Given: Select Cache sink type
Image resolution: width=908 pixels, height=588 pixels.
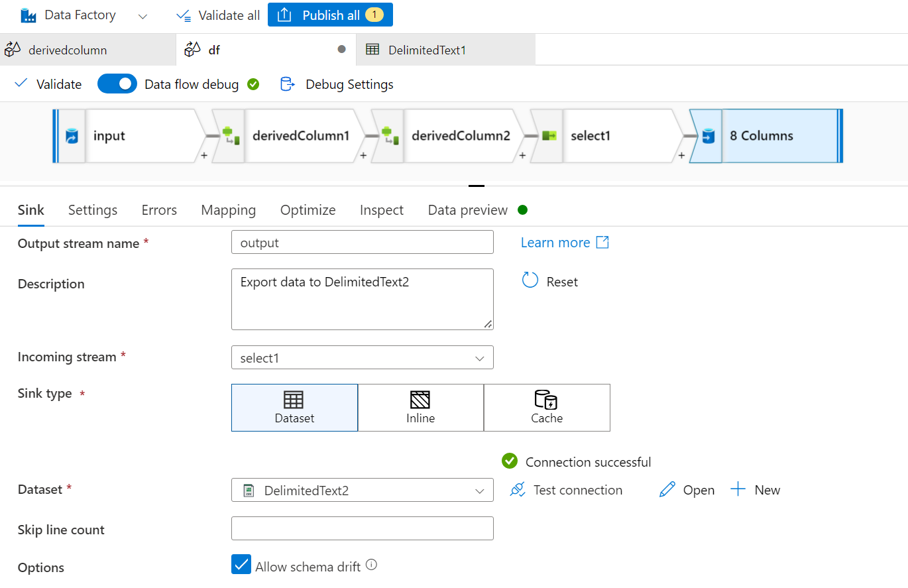Looking at the screenshot, I should pyautogui.click(x=547, y=408).
